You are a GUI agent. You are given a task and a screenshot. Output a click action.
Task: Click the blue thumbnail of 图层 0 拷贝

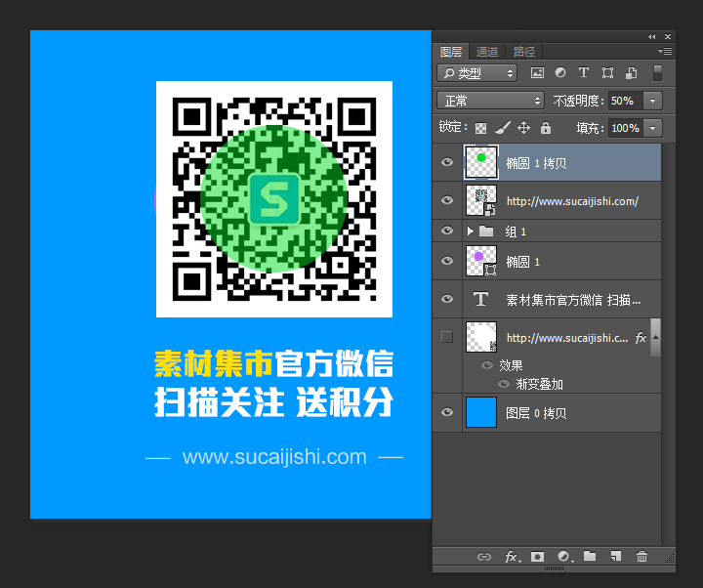coord(481,412)
